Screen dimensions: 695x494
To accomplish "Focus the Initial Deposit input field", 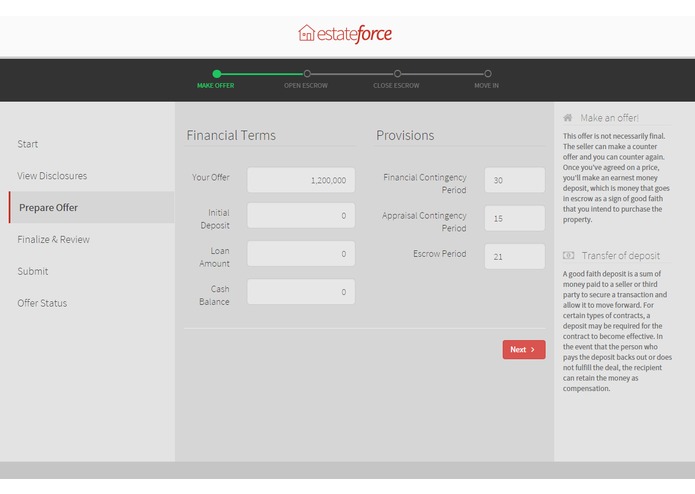I will click(x=301, y=215).
